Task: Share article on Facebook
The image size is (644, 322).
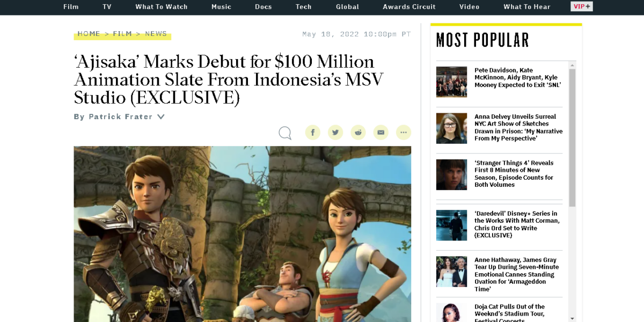Action: point(313,132)
